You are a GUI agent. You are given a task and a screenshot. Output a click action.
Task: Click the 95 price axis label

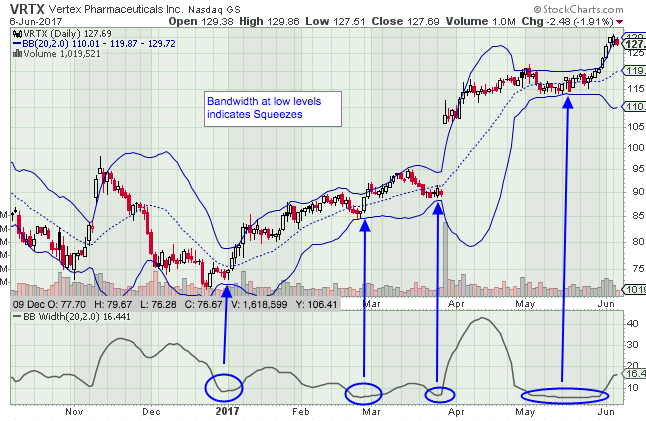click(639, 169)
